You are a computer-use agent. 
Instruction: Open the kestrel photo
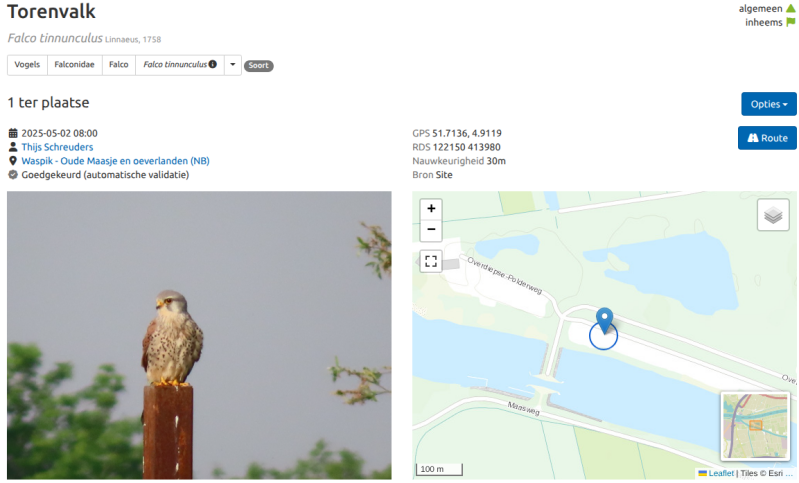(199, 335)
